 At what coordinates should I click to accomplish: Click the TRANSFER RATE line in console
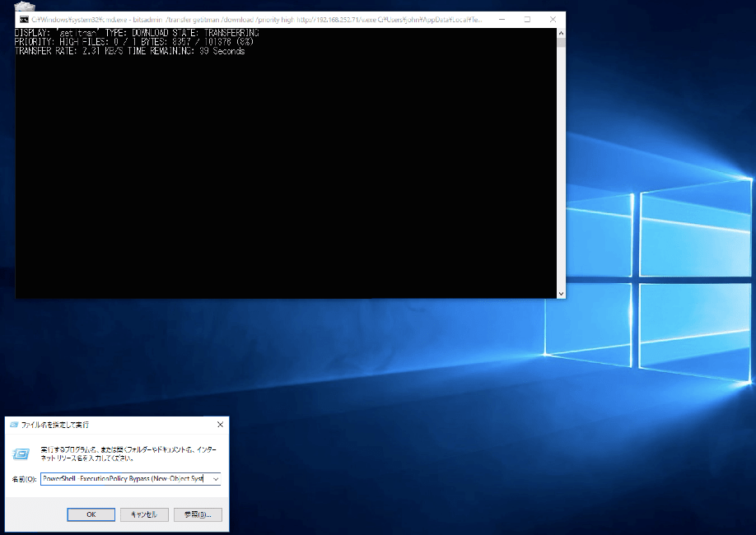point(129,51)
